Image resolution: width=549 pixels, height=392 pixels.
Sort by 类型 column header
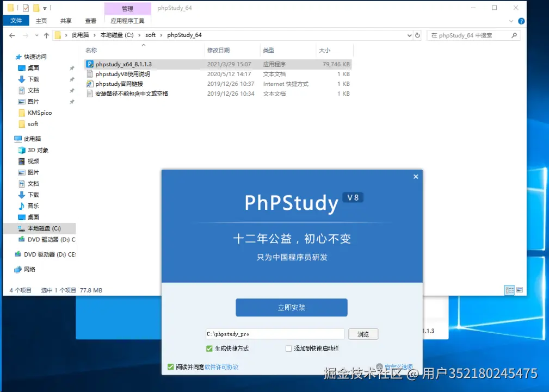pyautogui.click(x=269, y=51)
